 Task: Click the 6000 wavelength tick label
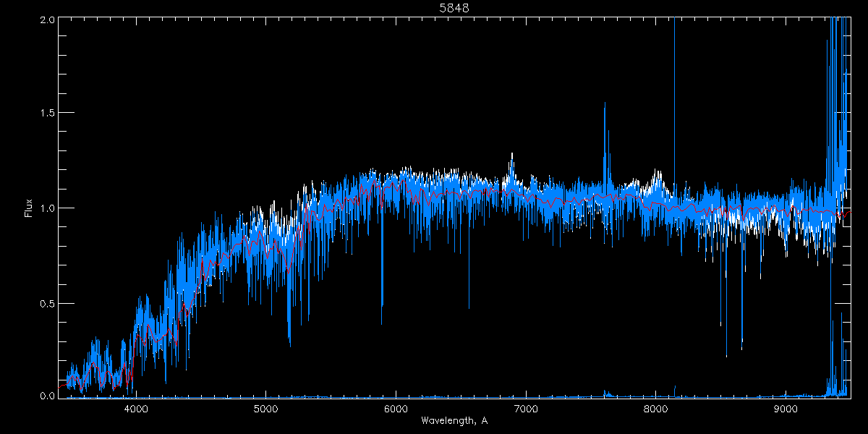pyautogui.click(x=396, y=409)
